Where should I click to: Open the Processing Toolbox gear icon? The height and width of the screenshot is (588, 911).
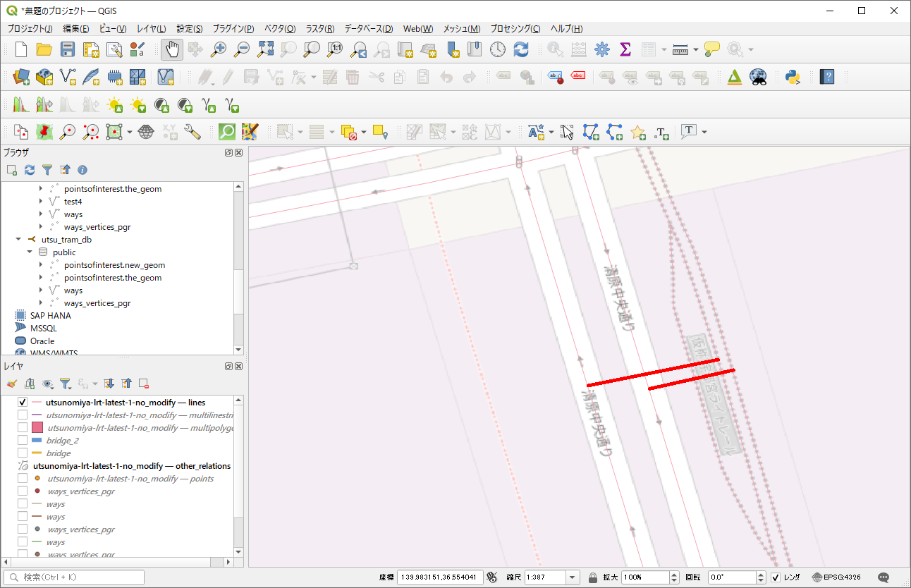(601, 49)
